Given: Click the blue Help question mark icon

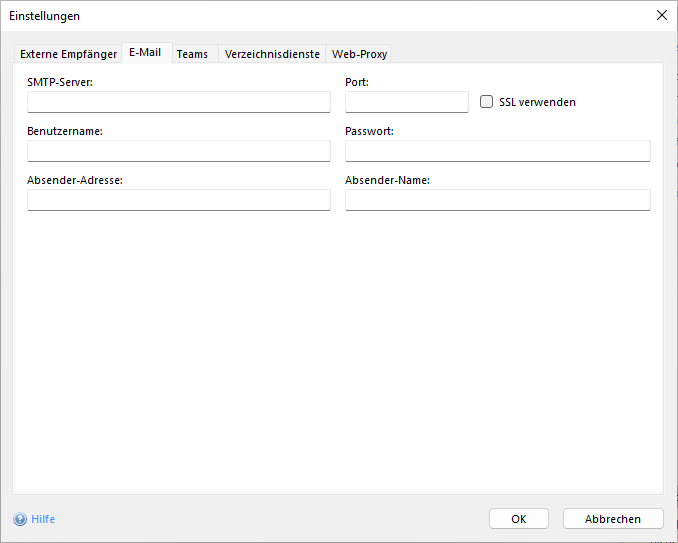Looking at the screenshot, I should (20, 519).
